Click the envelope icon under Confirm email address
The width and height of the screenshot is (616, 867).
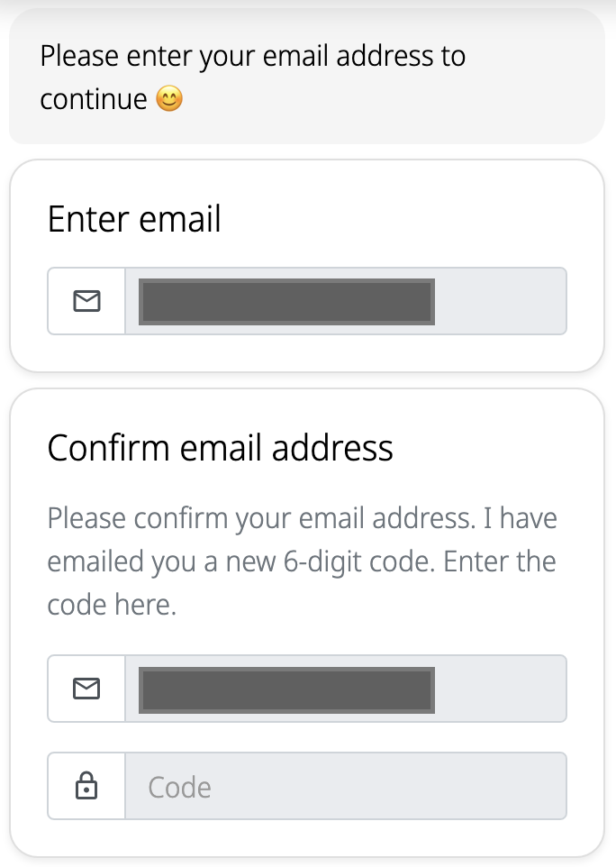coord(86,689)
